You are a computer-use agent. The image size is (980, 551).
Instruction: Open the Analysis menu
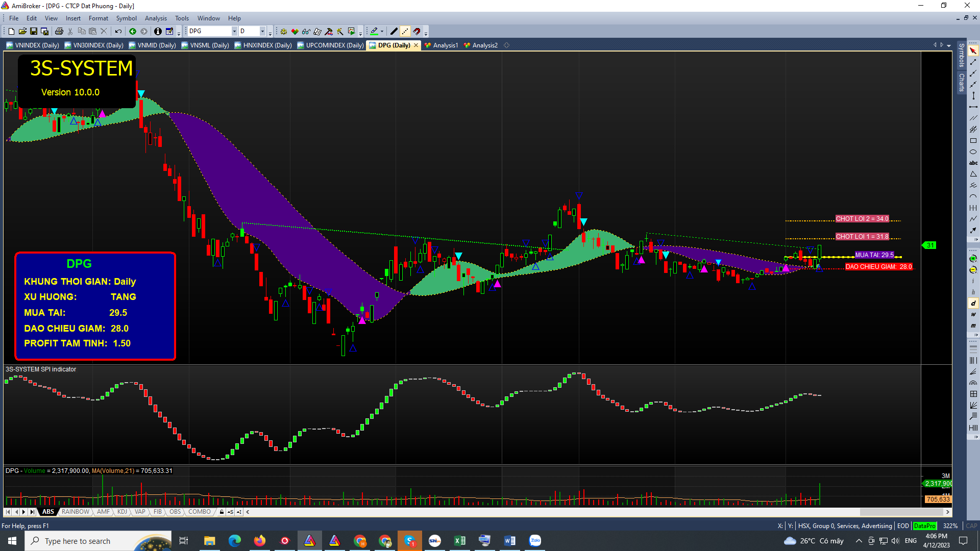coord(156,18)
